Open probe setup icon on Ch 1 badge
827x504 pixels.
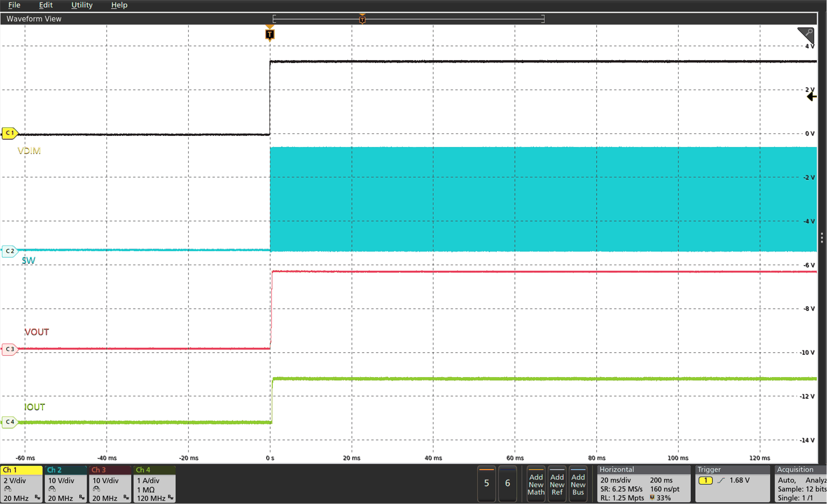click(x=7, y=489)
